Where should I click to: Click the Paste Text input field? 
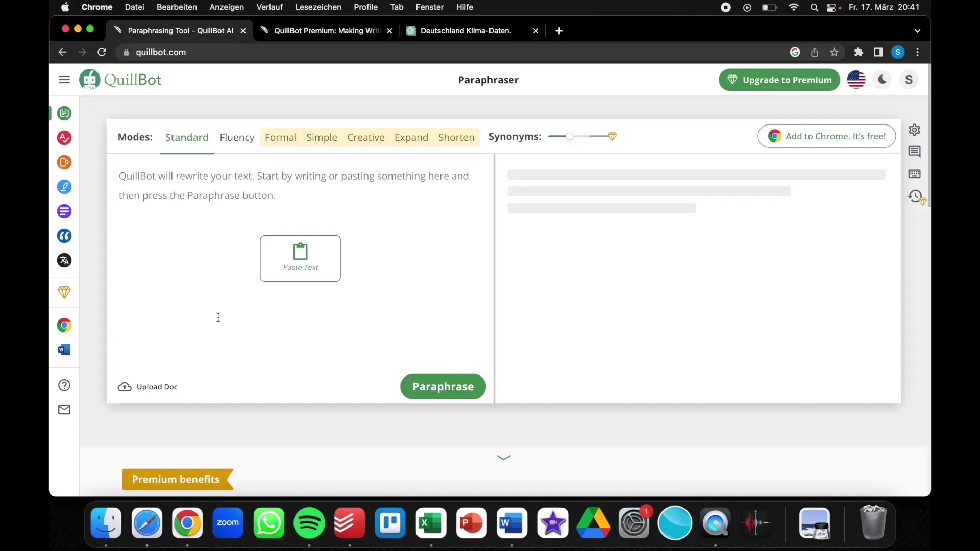coord(300,258)
